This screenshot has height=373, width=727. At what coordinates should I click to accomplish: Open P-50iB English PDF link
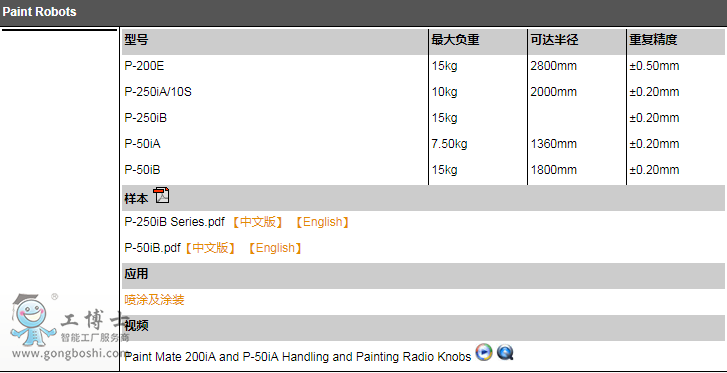pos(275,248)
